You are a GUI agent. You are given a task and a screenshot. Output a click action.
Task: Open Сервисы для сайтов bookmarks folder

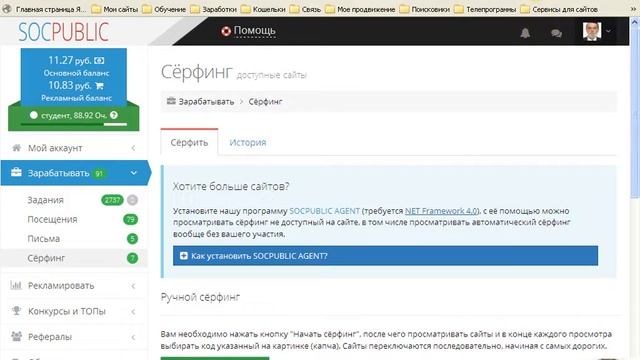560,9
